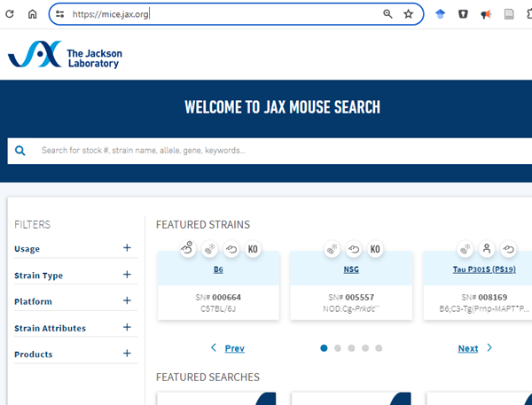Click second attribute icon on B6 card
This screenshot has height=405, width=532.
[209, 249]
